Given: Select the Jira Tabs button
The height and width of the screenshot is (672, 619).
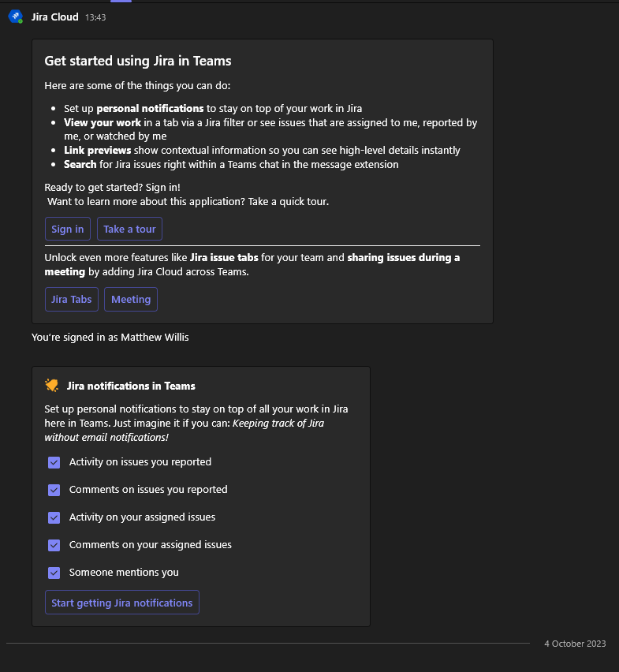Looking at the screenshot, I should click(x=71, y=299).
